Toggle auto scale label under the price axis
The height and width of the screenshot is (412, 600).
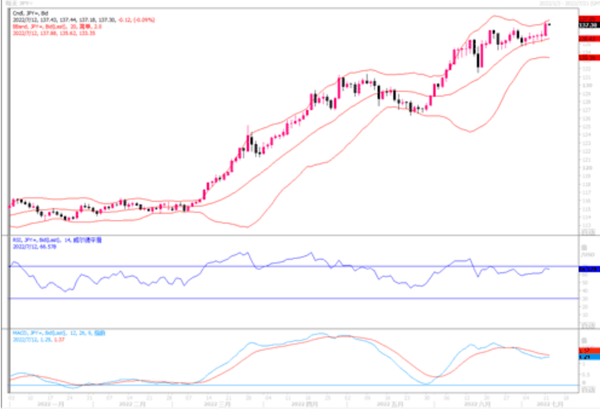point(588,232)
